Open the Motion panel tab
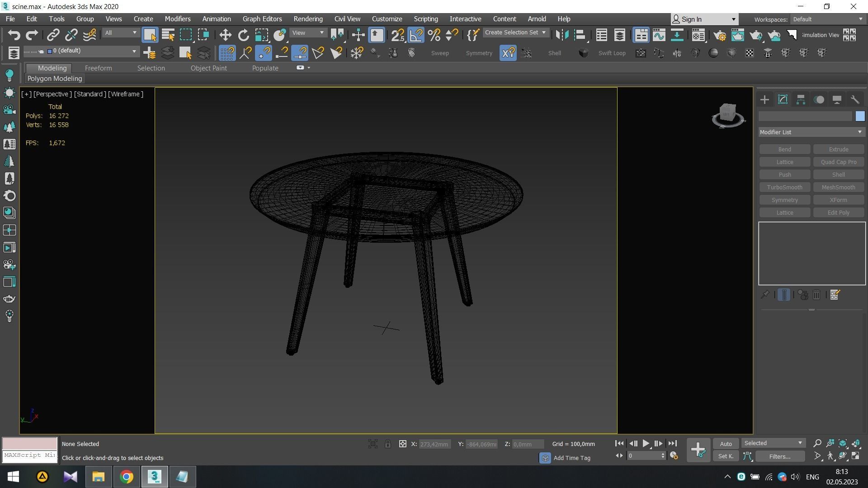The height and width of the screenshot is (488, 868). pos(819,100)
